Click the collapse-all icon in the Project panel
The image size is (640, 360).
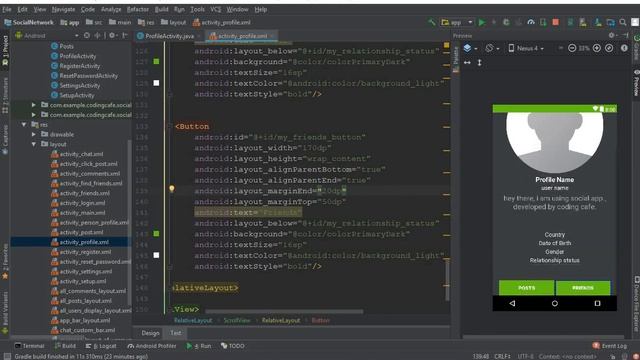(x=97, y=36)
